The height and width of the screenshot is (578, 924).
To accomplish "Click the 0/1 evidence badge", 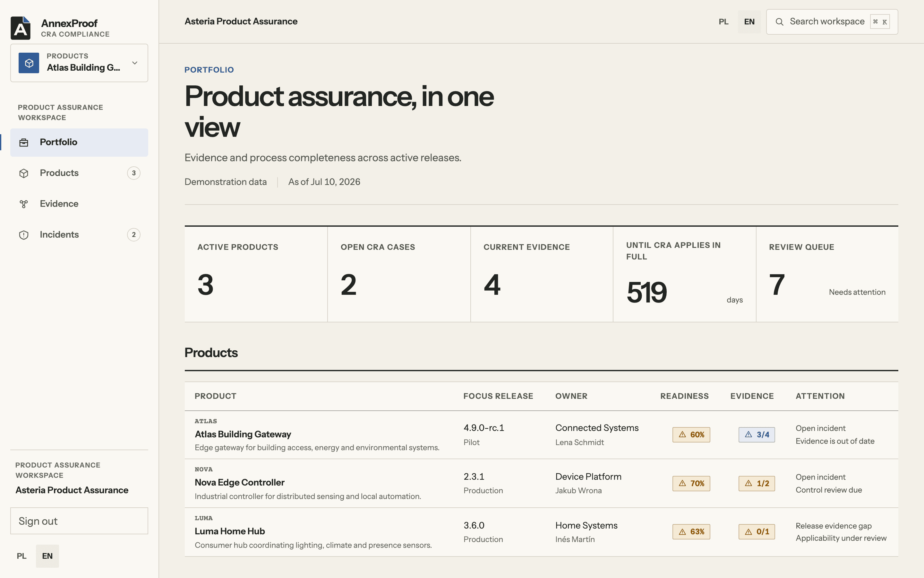I will [x=757, y=532].
